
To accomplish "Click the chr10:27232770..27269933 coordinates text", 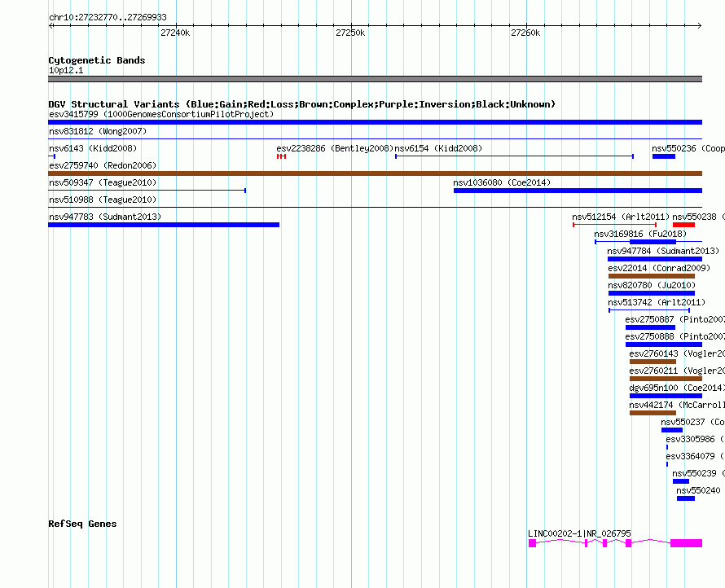I will click(x=108, y=17).
